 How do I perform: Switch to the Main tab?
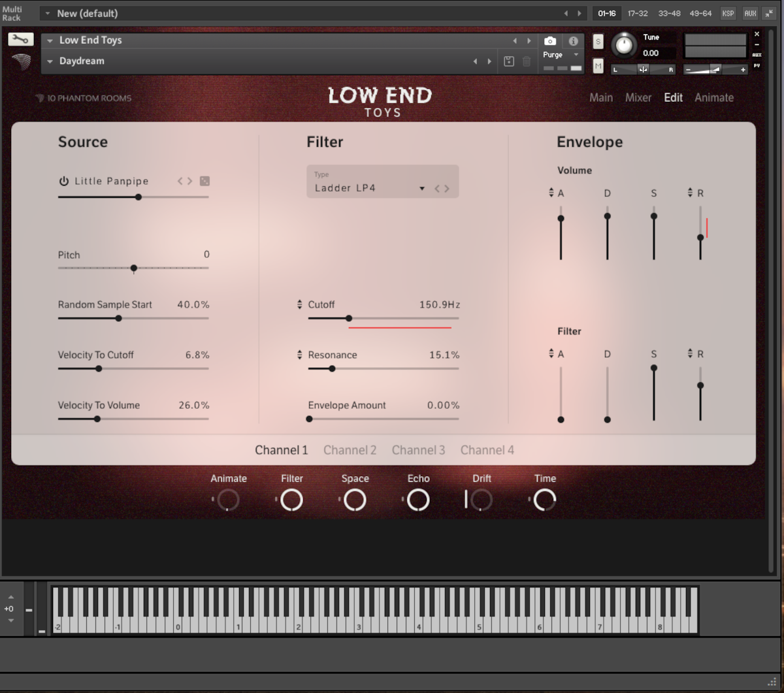click(601, 97)
